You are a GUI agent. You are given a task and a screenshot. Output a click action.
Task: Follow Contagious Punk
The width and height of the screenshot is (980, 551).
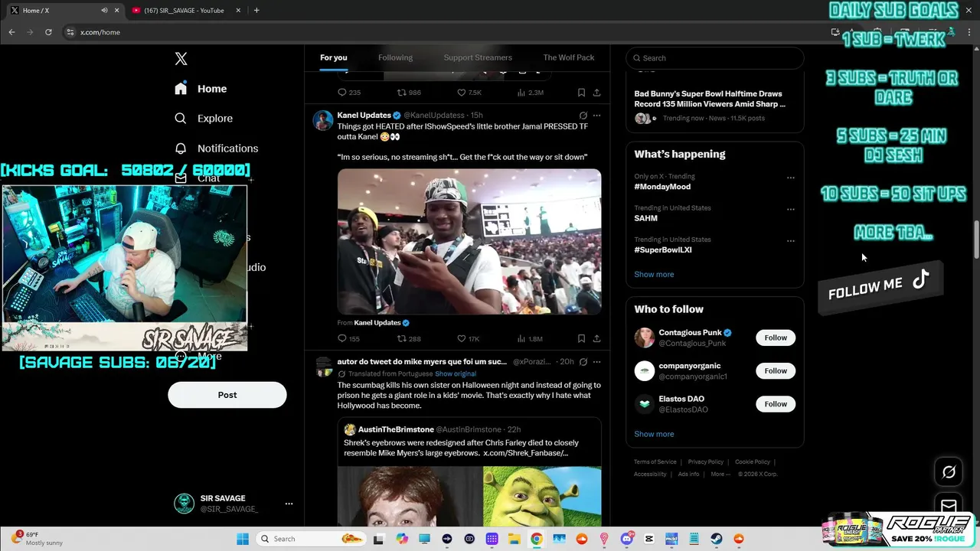click(776, 337)
